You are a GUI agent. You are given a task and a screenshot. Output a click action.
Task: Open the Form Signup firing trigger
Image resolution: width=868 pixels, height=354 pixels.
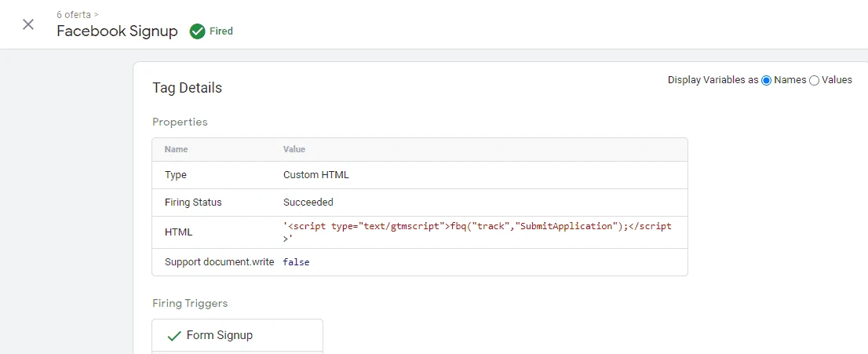(220, 336)
